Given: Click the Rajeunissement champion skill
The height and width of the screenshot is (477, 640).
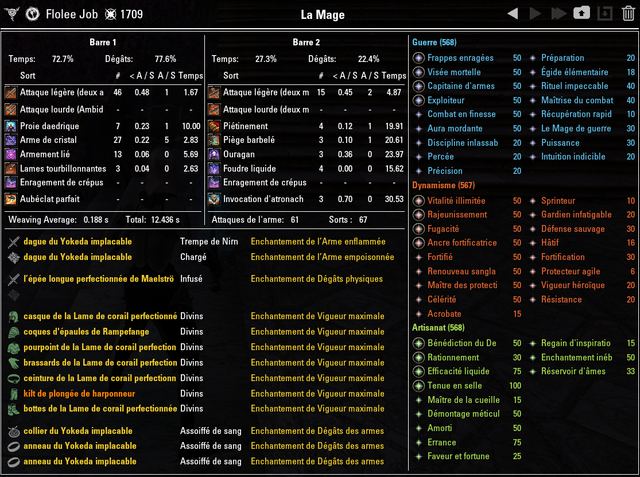Looking at the screenshot, I should (x=457, y=215).
